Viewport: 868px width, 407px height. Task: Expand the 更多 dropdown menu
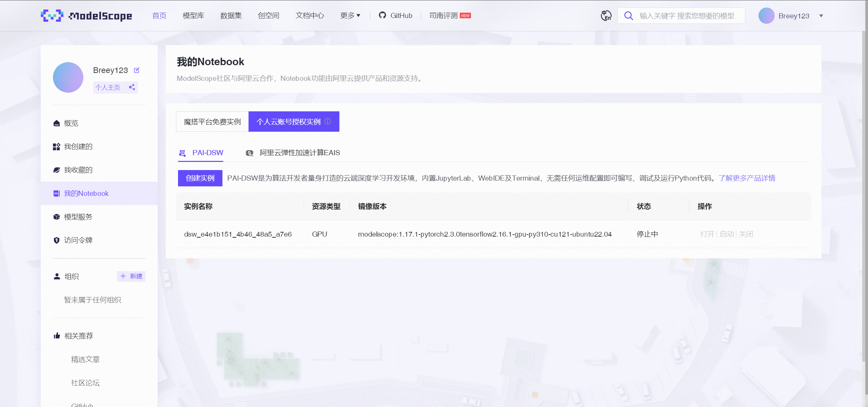[350, 16]
